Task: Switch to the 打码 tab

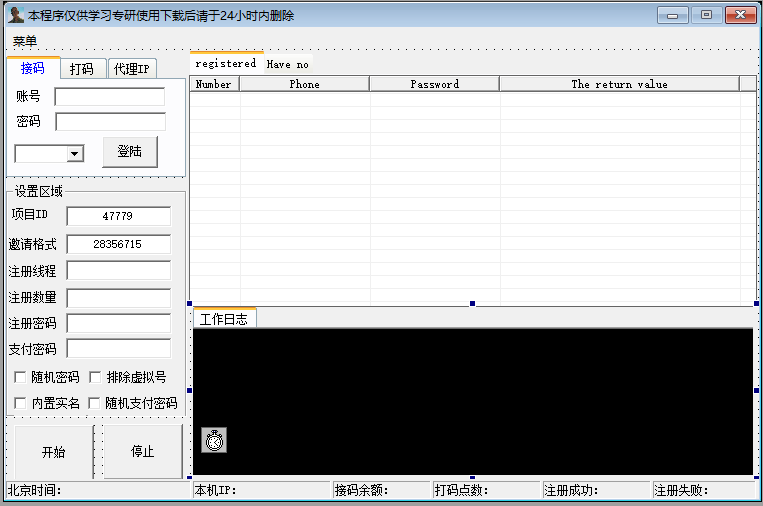Action: click(82, 69)
